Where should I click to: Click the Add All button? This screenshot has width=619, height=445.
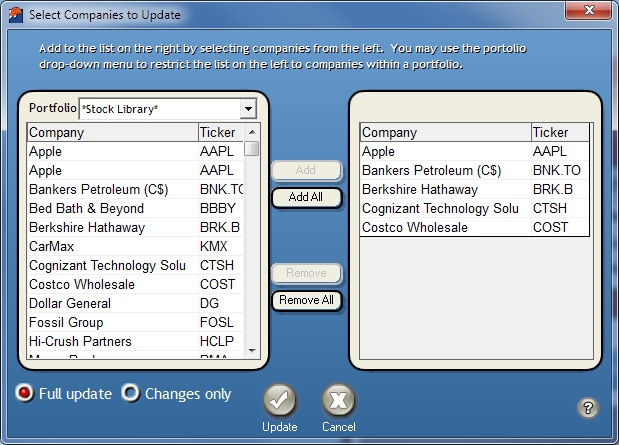(306, 197)
